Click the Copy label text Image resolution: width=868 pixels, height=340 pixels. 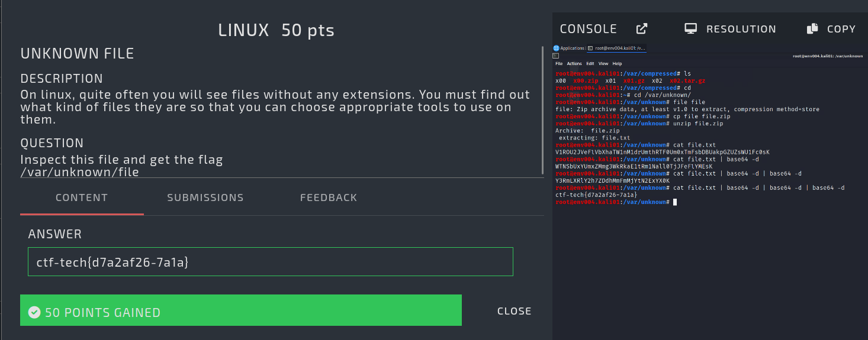[x=841, y=29]
